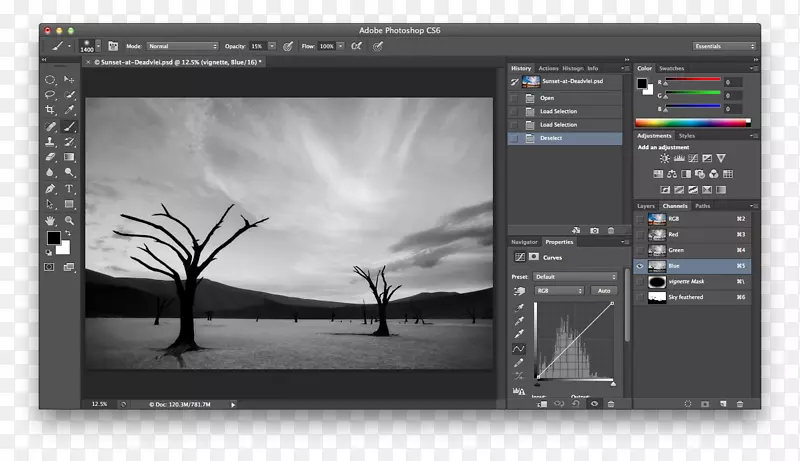Switch to the Navigator tab
800x461 pixels.
(x=524, y=242)
